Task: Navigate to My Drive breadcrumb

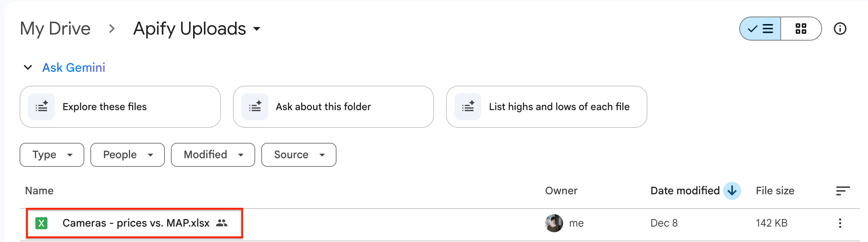Action: tap(55, 28)
